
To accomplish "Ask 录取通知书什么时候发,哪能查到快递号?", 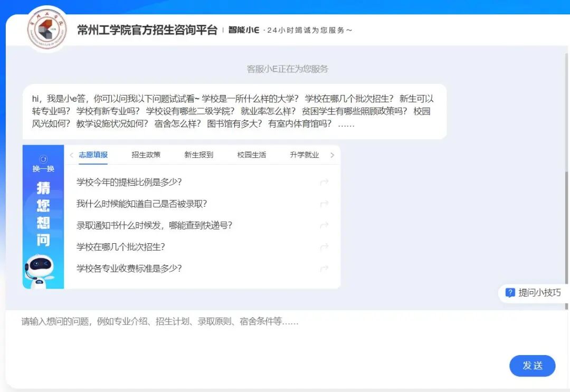I will [x=154, y=225].
